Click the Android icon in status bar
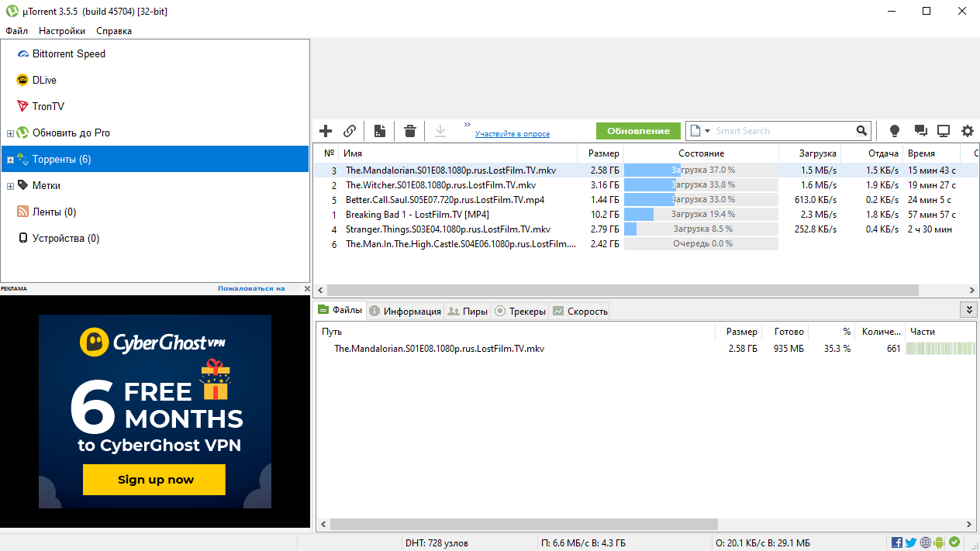The image size is (980, 551). (940, 542)
